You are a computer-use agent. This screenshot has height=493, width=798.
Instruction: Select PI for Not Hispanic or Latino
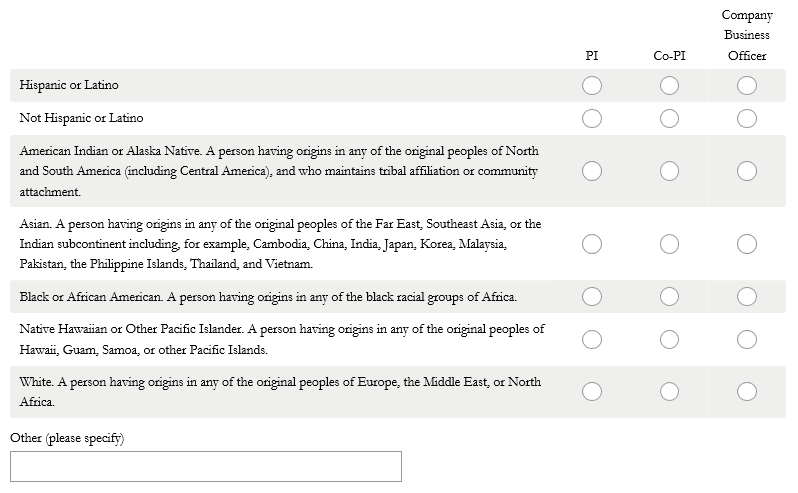(592, 119)
